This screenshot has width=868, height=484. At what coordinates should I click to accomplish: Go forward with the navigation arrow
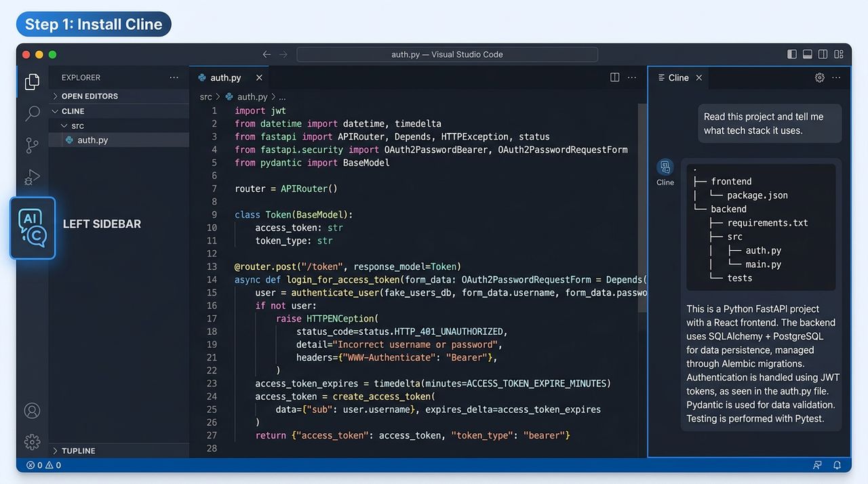pos(283,54)
